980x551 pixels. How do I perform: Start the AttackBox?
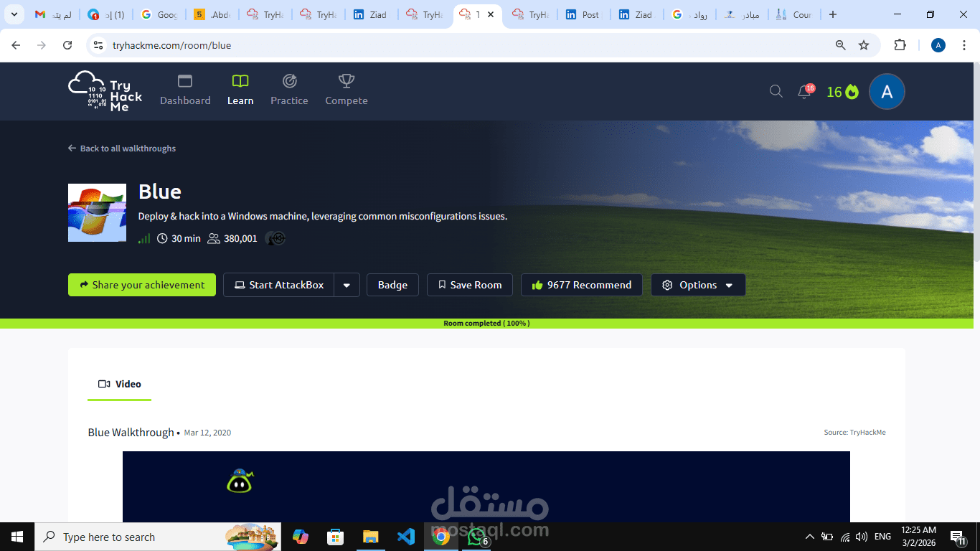pos(279,285)
